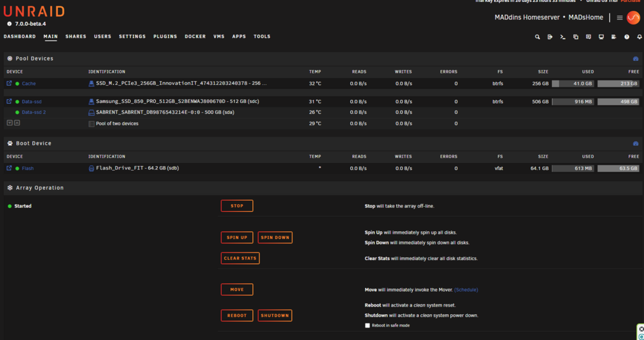
Task: Click the Purchase link at top right
Action: (x=632, y=1)
